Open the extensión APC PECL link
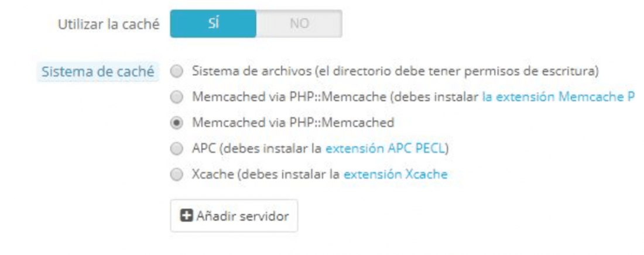 [x=385, y=148]
